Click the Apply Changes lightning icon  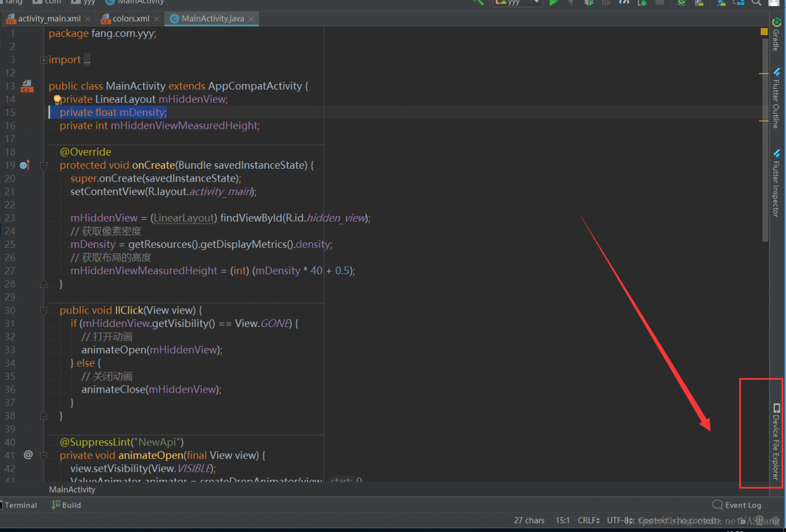point(571,2)
